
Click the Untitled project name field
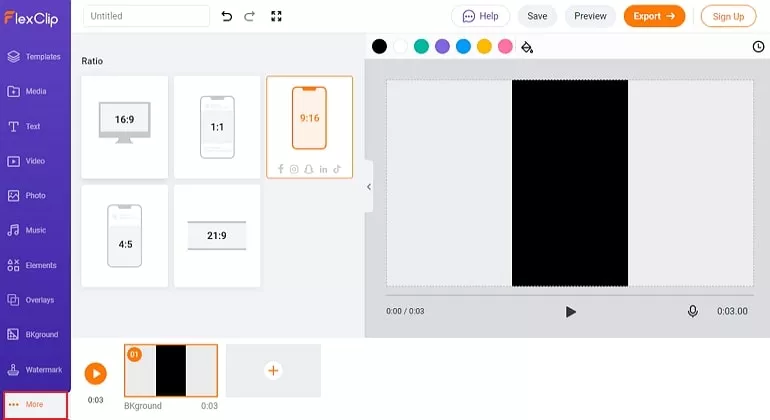click(x=146, y=16)
